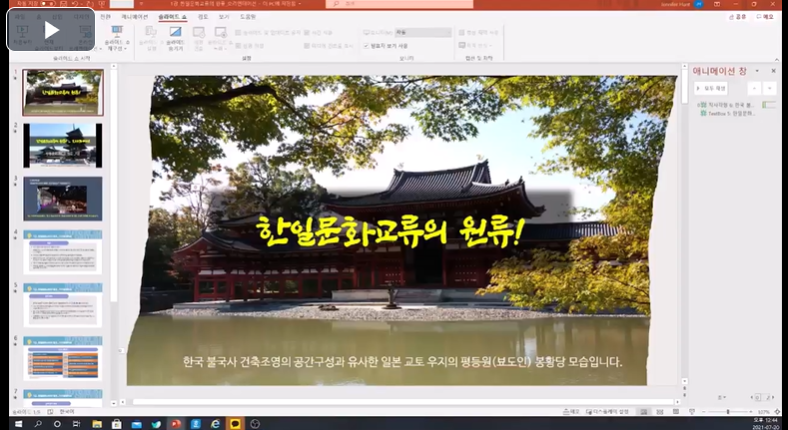Play the video overlay button
The width and height of the screenshot is (788, 430).
[51, 30]
